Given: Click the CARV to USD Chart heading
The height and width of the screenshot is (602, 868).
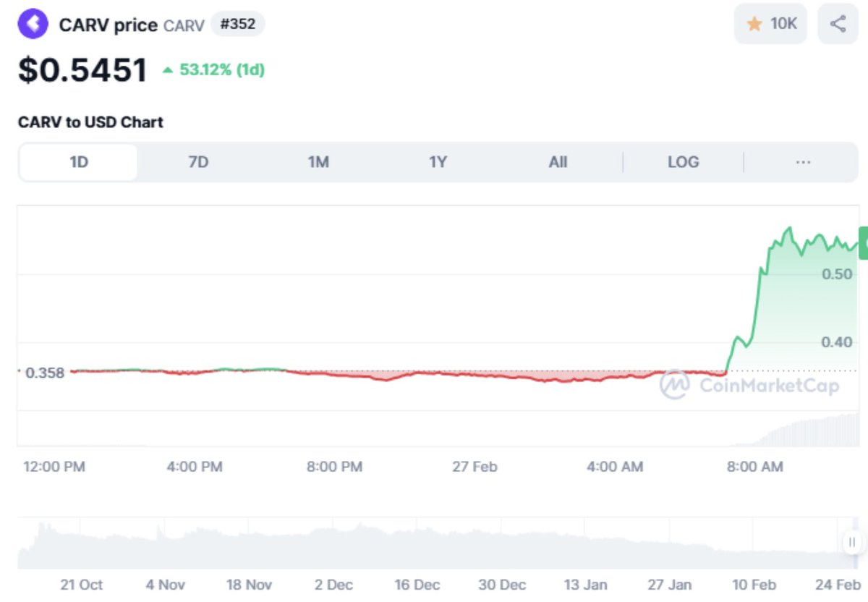Looking at the screenshot, I should pyautogui.click(x=90, y=122).
